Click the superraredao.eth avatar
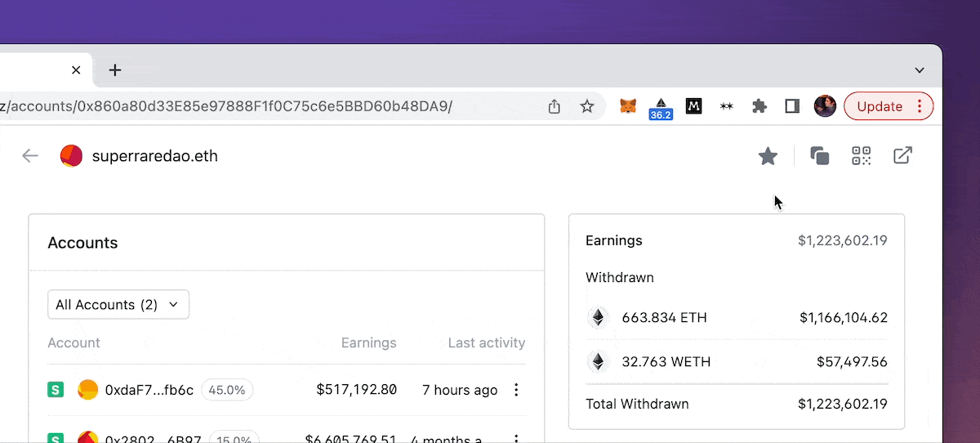 coord(72,155)
